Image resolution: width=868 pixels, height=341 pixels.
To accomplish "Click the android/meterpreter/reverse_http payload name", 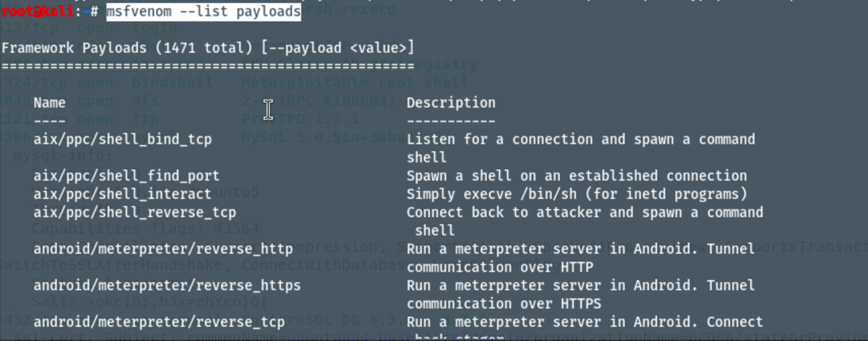I will (163, 249).
